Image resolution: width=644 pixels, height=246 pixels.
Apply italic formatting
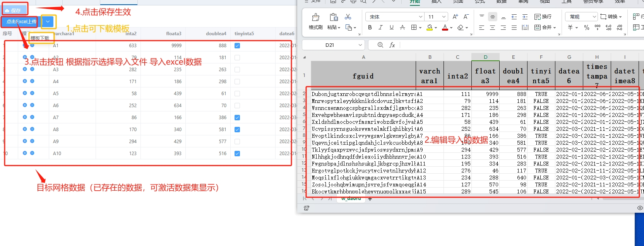[381, 27]
